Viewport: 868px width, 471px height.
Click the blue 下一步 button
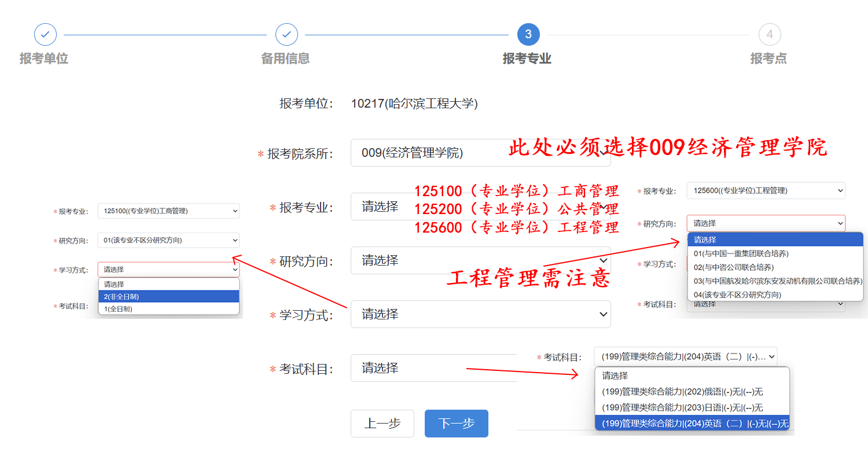456,424
